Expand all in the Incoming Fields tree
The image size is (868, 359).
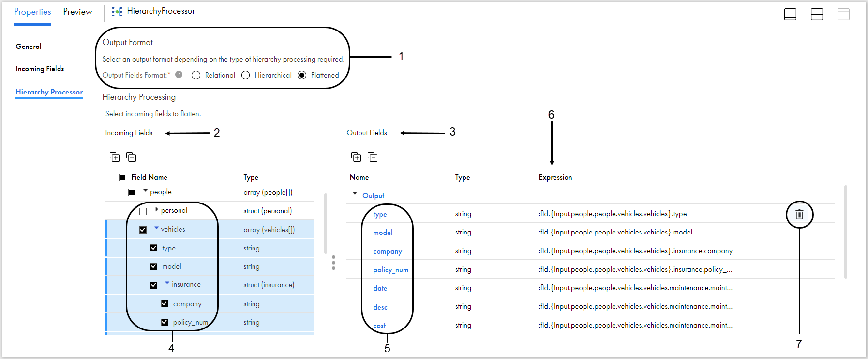coord(115,157)
